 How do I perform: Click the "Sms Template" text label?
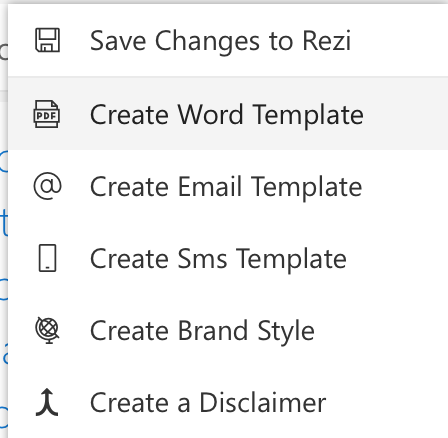262,259
